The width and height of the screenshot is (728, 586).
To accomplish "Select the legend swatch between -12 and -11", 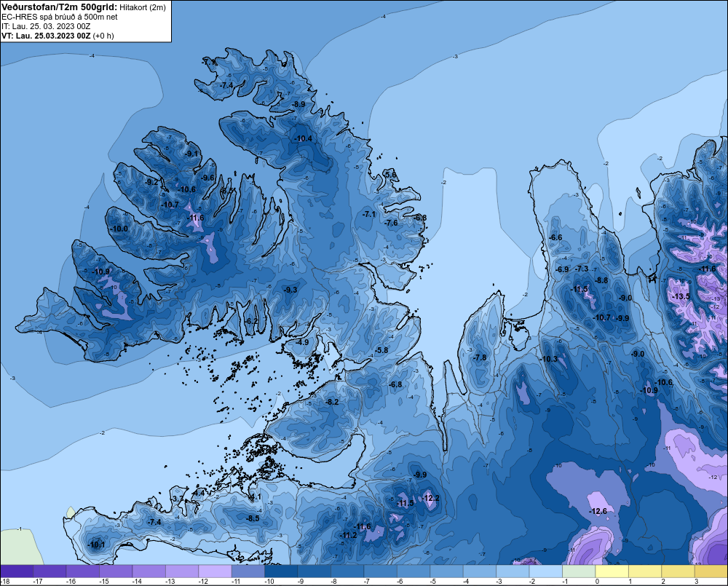I will pos(215,571).
